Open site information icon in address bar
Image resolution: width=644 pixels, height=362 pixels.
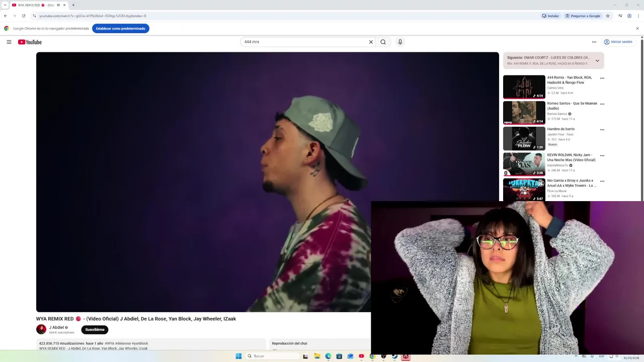34,16
